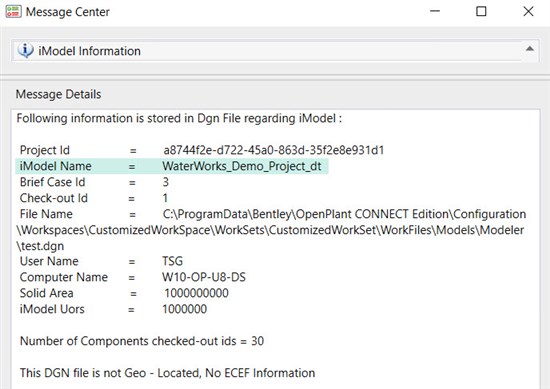Click the Project Id GUID value

pos(274,150)
